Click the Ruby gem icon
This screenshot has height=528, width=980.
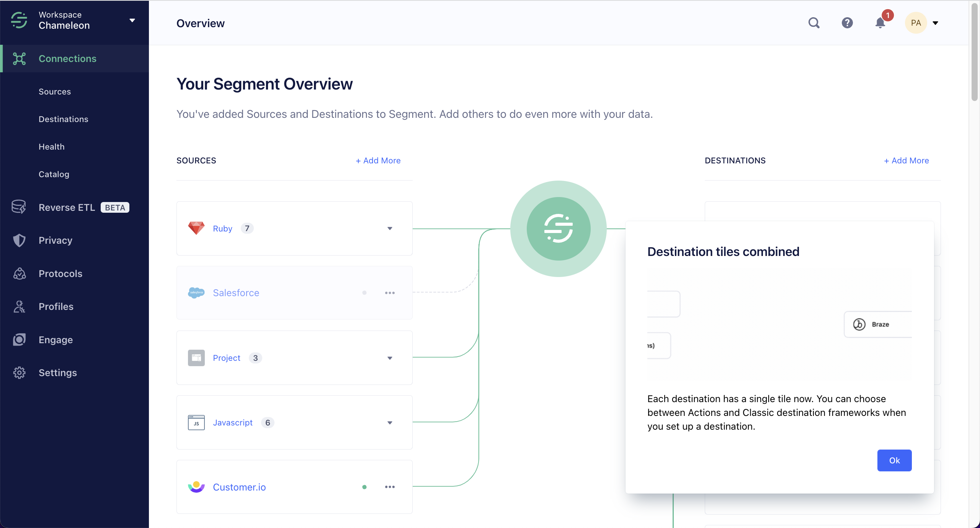(x=196, y=228)
